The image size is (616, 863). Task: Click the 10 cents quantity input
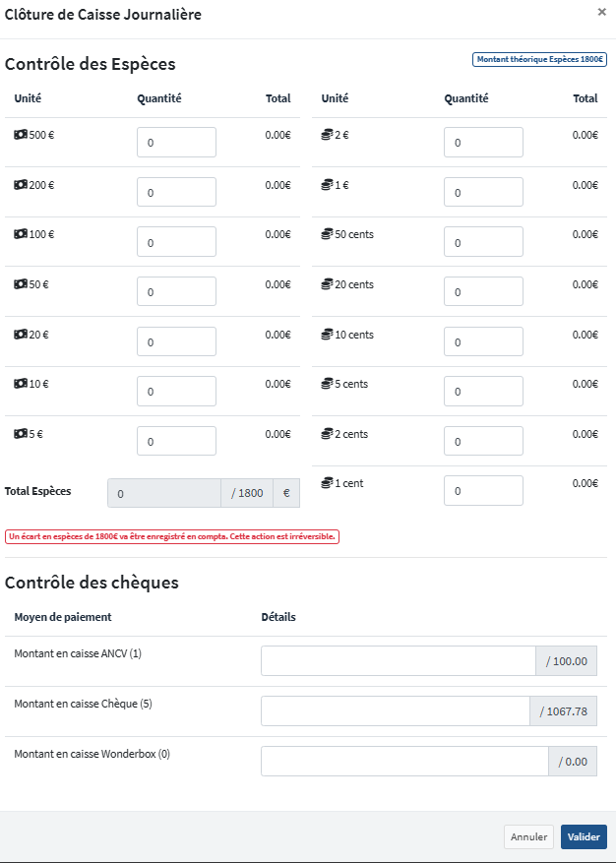pos(483,341)
